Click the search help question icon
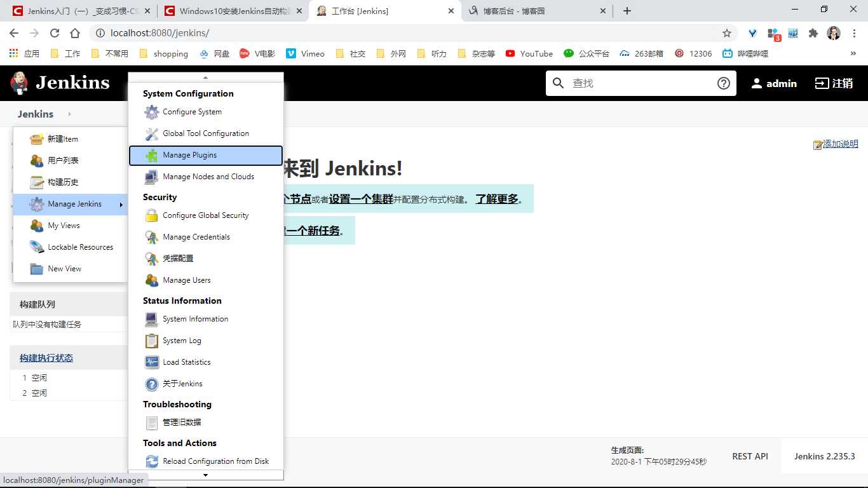 click(x=723, y=83)
